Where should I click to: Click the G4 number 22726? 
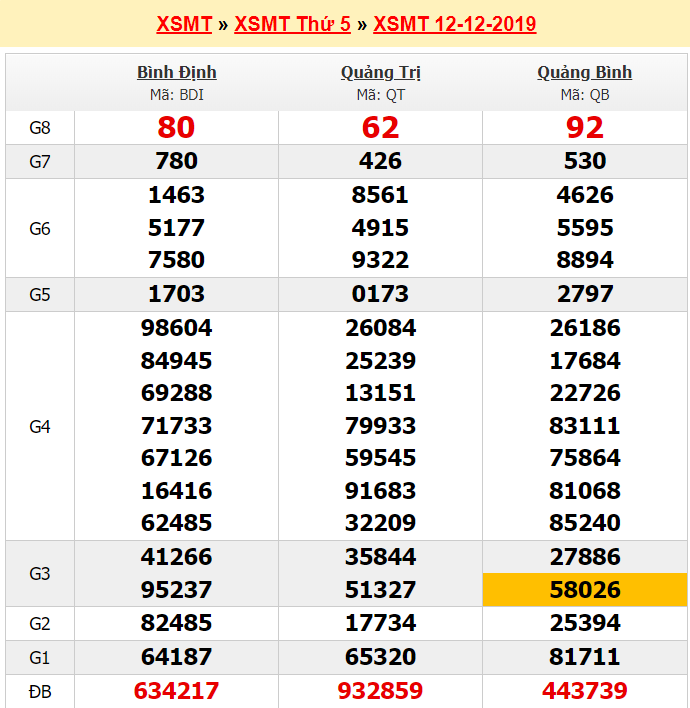point(585,393)
